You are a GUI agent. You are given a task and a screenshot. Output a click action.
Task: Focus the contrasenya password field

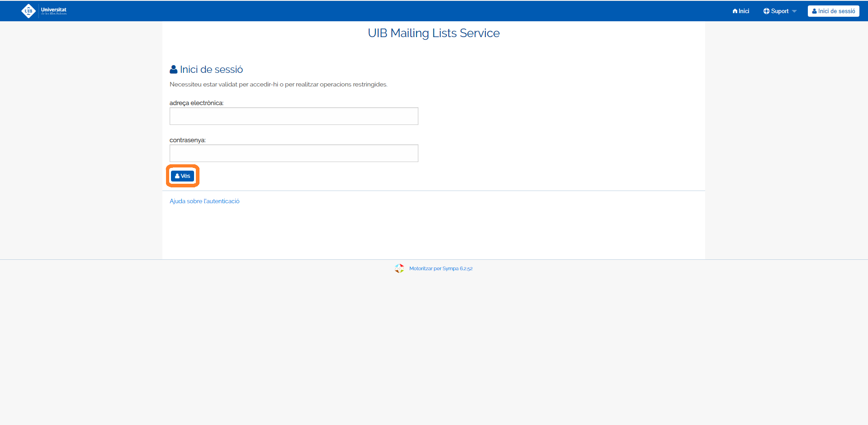coord(294,153)
